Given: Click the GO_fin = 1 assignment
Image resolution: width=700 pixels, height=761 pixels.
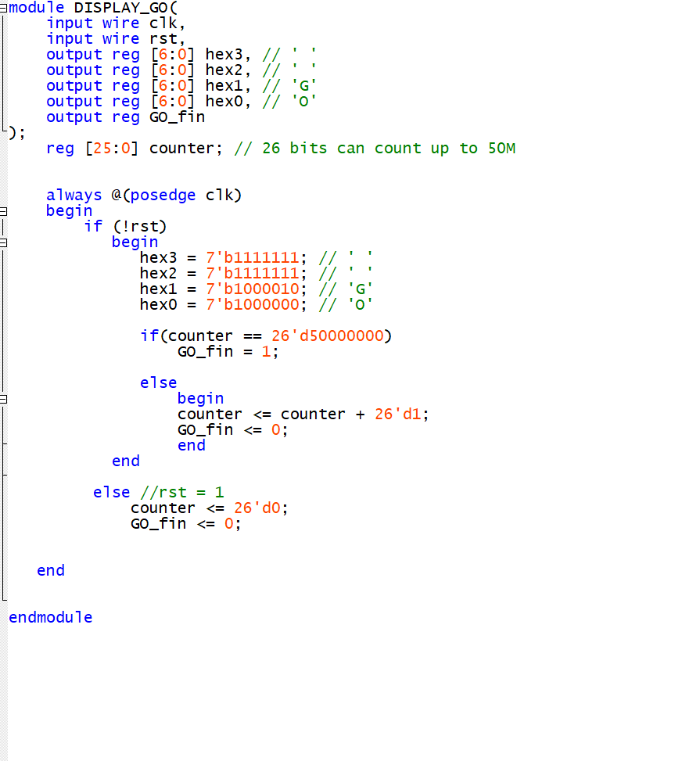Looking at the screenshot, I should (228, 352).
